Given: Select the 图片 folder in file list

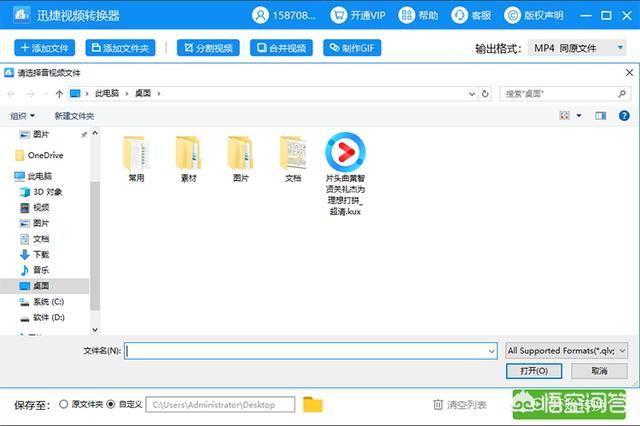Looking at the screenshot, I should point(241,159).
